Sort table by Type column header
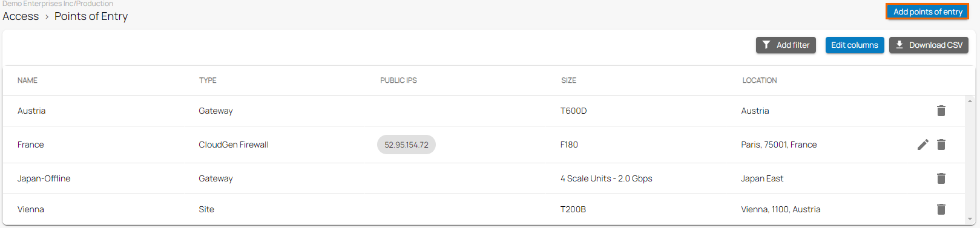Viewport: 980px width, 228px height. pos(208,80)
